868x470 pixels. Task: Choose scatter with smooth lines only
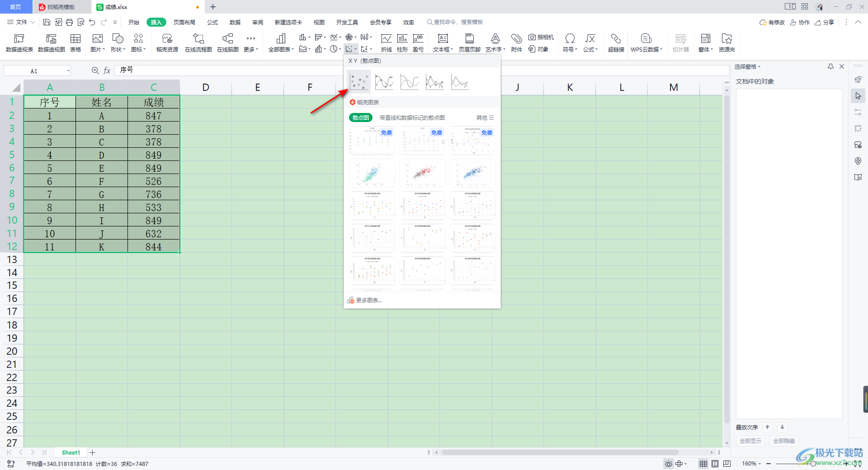tap(410, 82)
